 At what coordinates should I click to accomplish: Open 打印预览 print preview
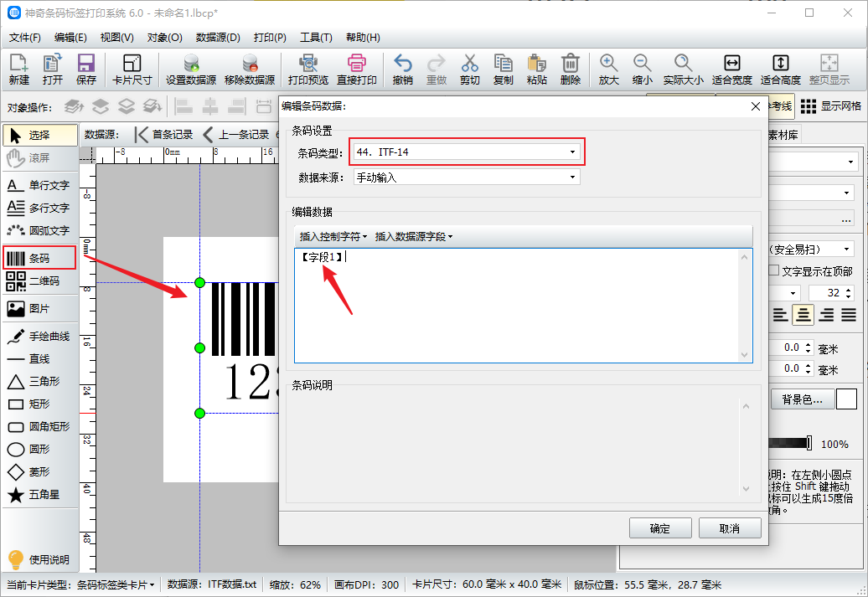308,69
